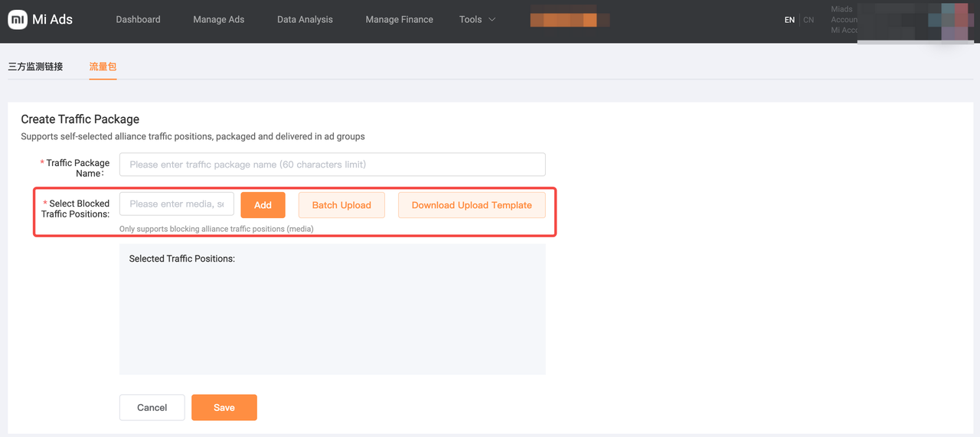Screen dimensions: 980x437
Task: Navigate to Manage Finance
Action: (399, 20)
